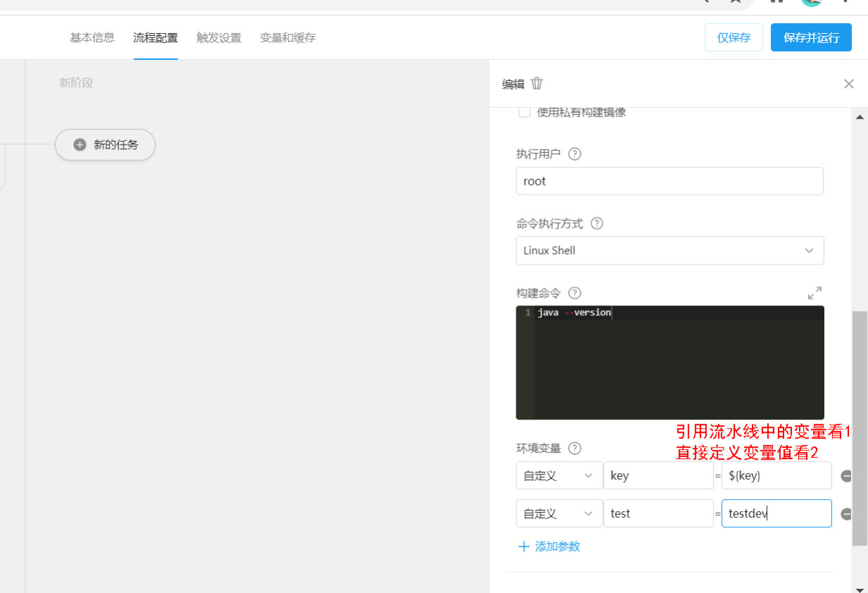Switch to 流程配置 tab

pyautogui.click(x=156, y=37)
